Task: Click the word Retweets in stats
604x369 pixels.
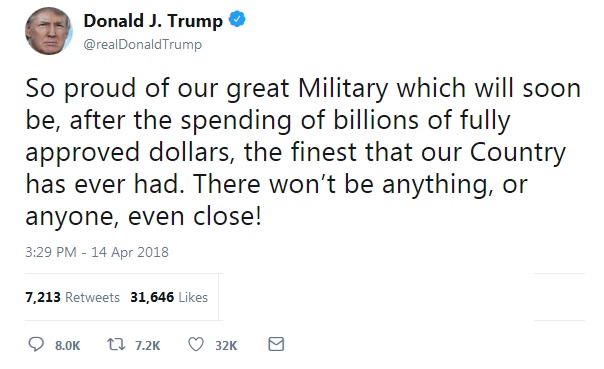Action: [92, 297]
